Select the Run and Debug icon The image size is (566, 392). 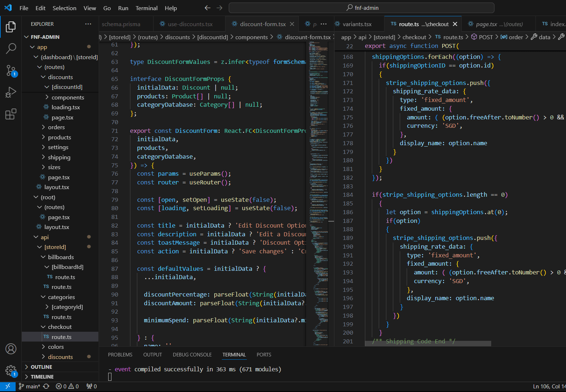tap(11, 92)
